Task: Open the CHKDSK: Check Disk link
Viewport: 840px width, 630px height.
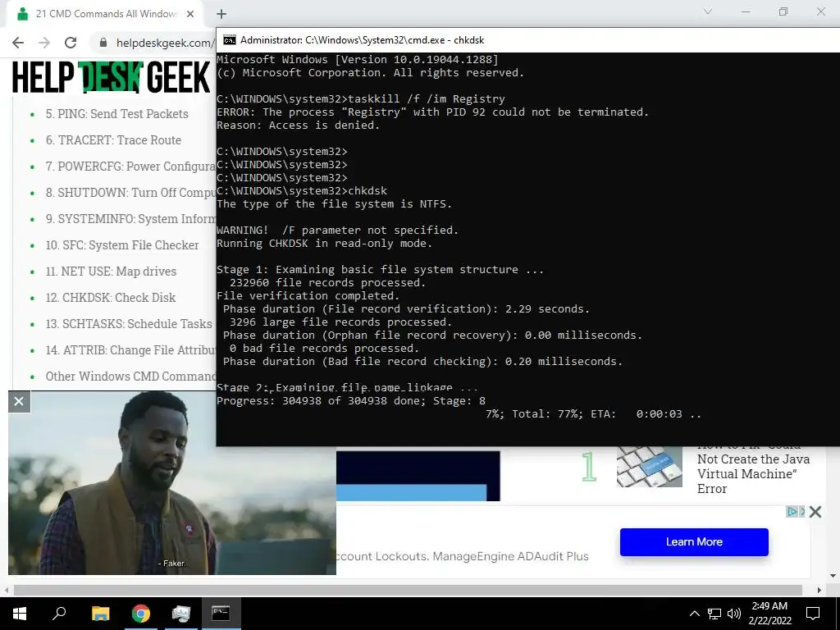Action: pos(111,297)
